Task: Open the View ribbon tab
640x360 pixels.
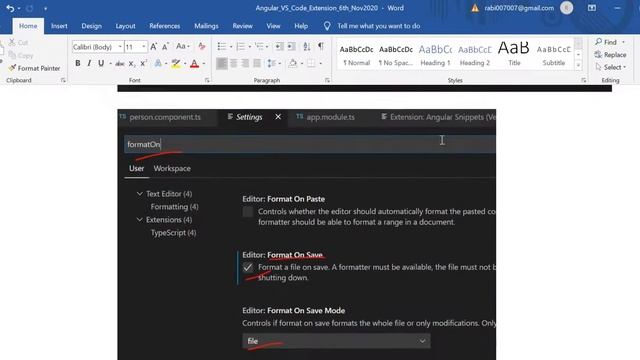Action: pos(273,26)
